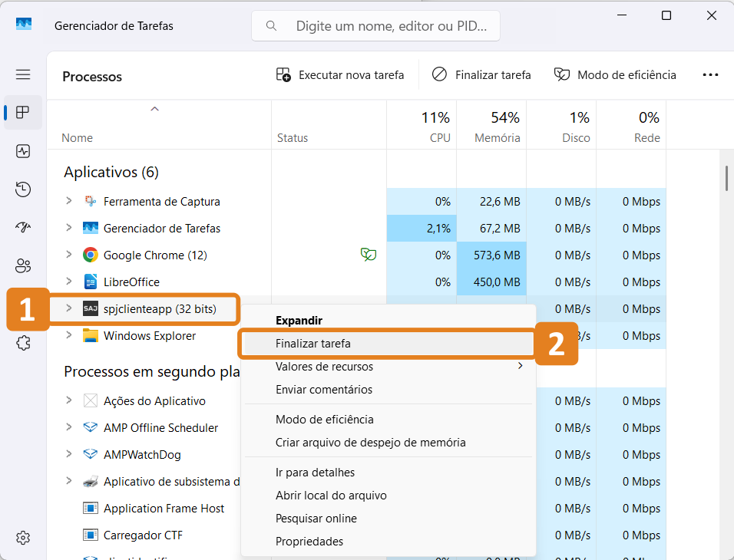
Task: Open Task Manager settings gear
Action: (23, 537)
